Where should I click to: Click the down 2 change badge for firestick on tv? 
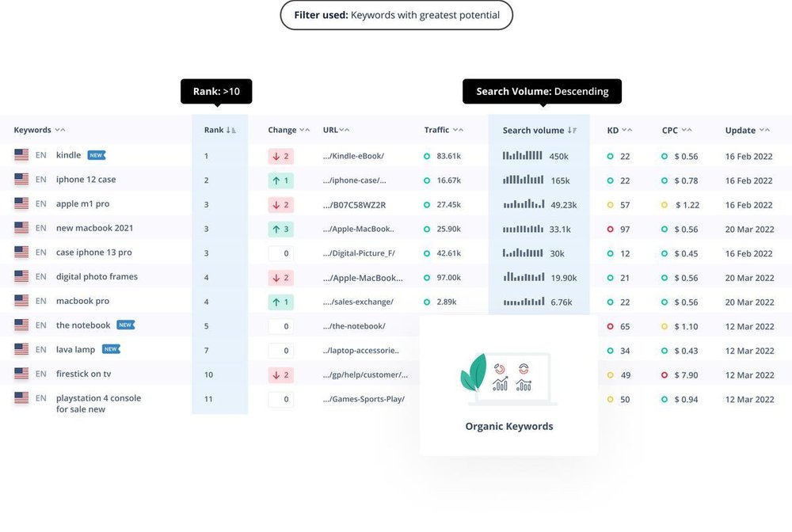pyautogui.click(x=281, y=375)
